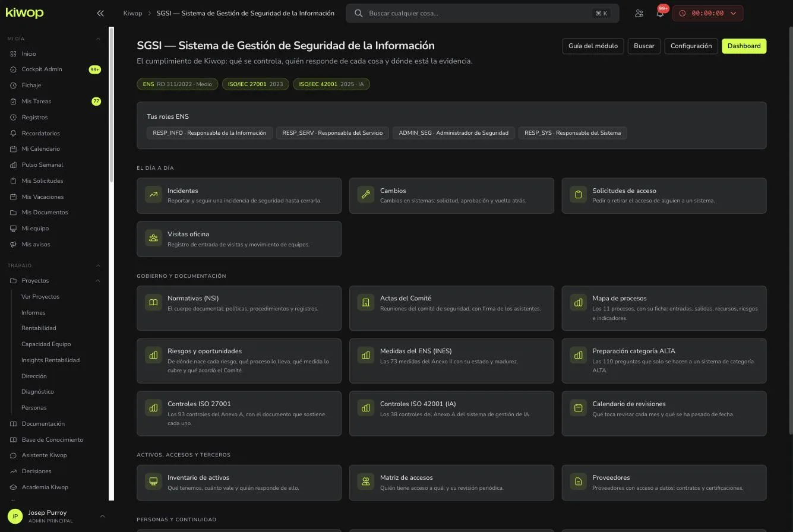Screen dimensions: 793x532
Task: Click the Buscar button in header
Action: click(x=644, y=46)
